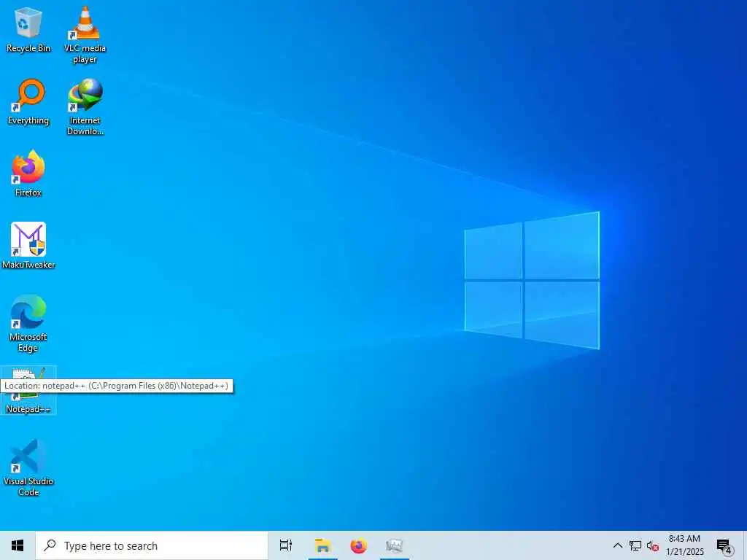
Task: Select the Visual Studio Code shortcut
Action: tap(28, 467)
